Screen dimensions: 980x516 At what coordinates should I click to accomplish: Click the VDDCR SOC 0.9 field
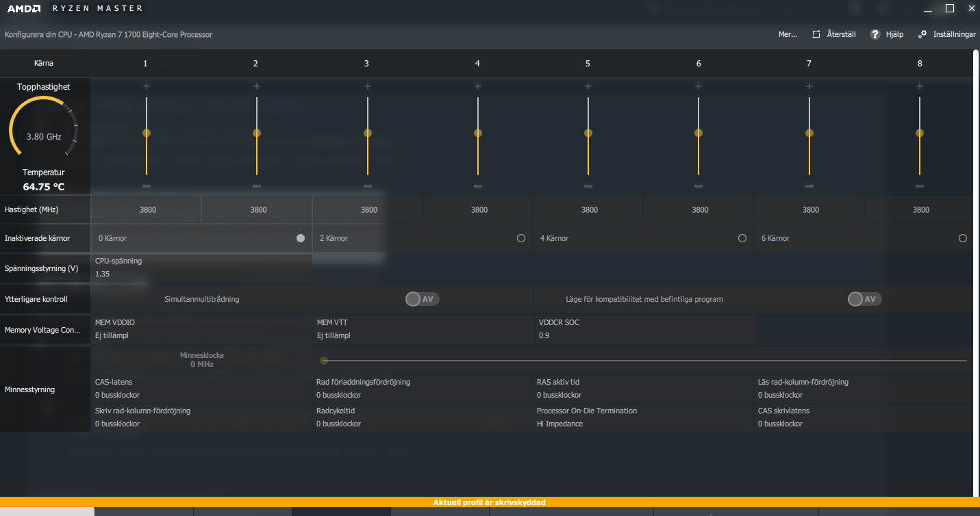click(x=644, y=329)
